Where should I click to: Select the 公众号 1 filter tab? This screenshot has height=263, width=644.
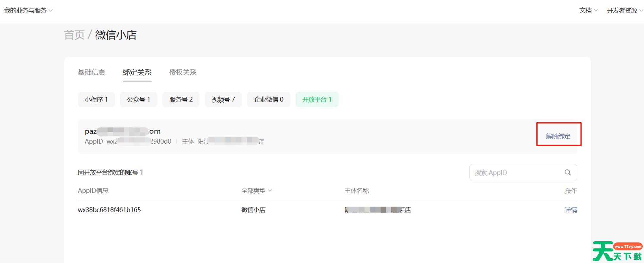(x=138, y=99)
